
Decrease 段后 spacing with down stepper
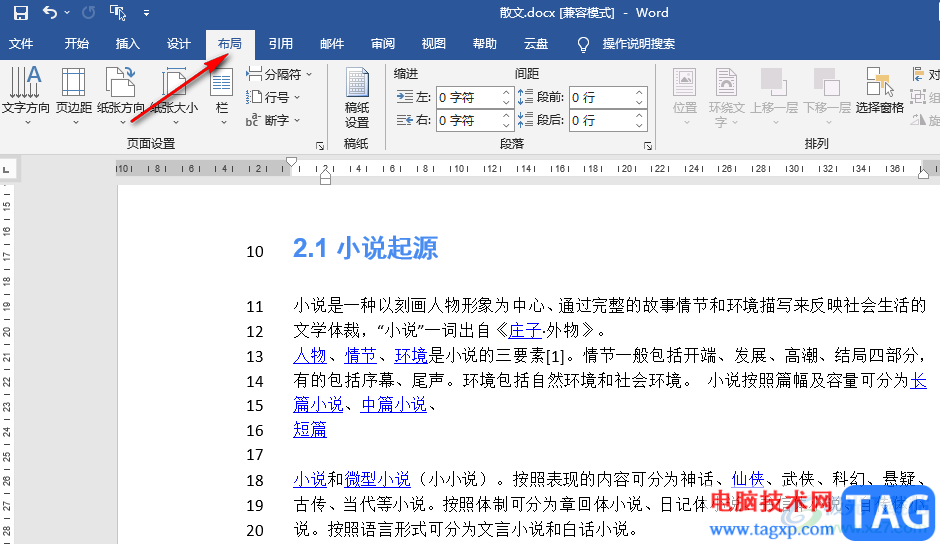[x=639, y=125]
